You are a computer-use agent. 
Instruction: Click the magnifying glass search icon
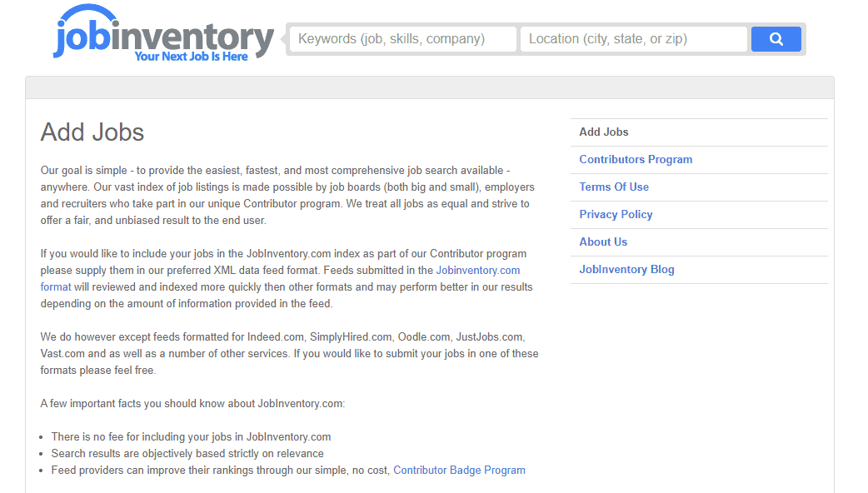pos(775,38)
